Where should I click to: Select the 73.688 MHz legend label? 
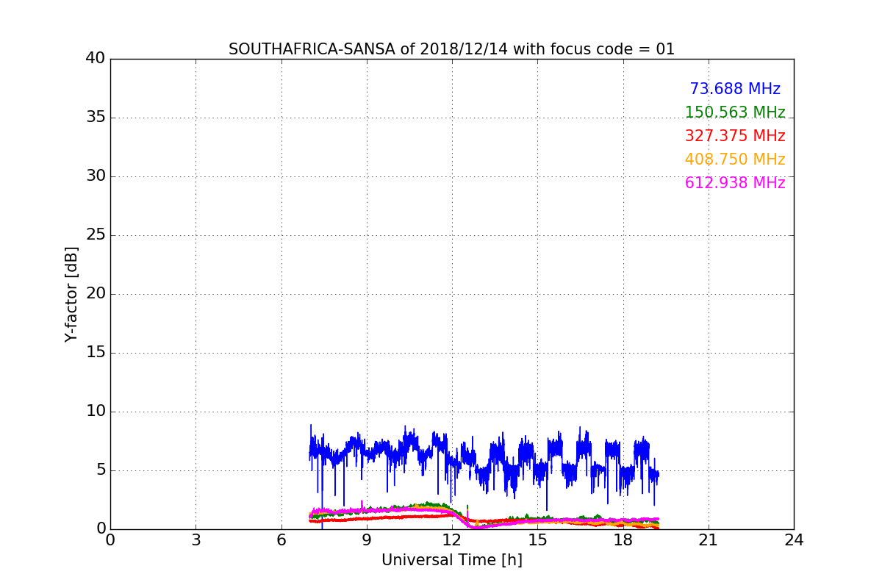735,89
